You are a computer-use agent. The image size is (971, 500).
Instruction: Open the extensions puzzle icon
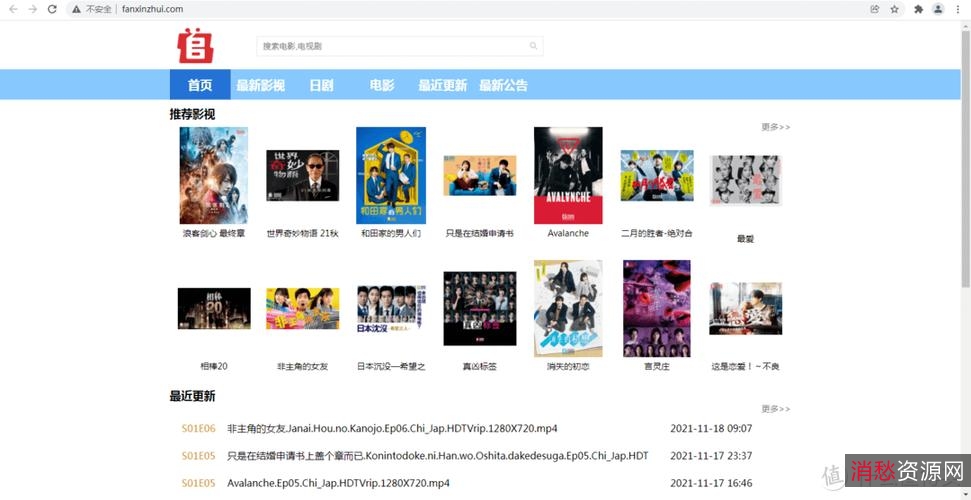[x=919, y=9]
